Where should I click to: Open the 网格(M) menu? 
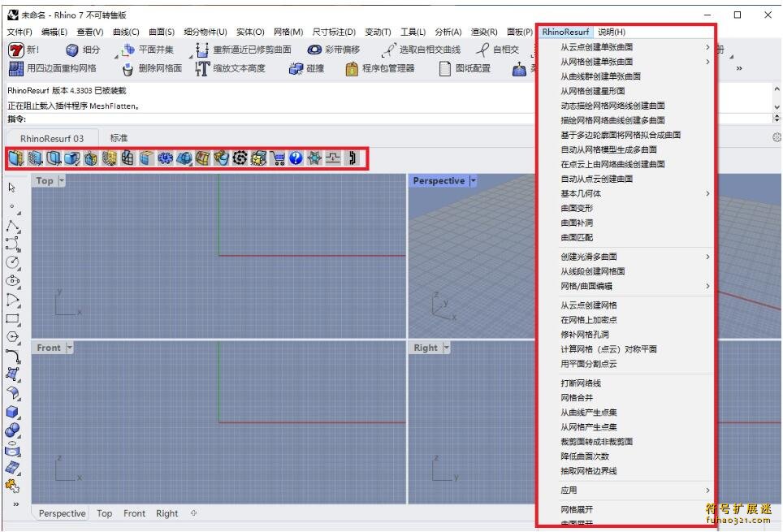click(x=290, y=32)
